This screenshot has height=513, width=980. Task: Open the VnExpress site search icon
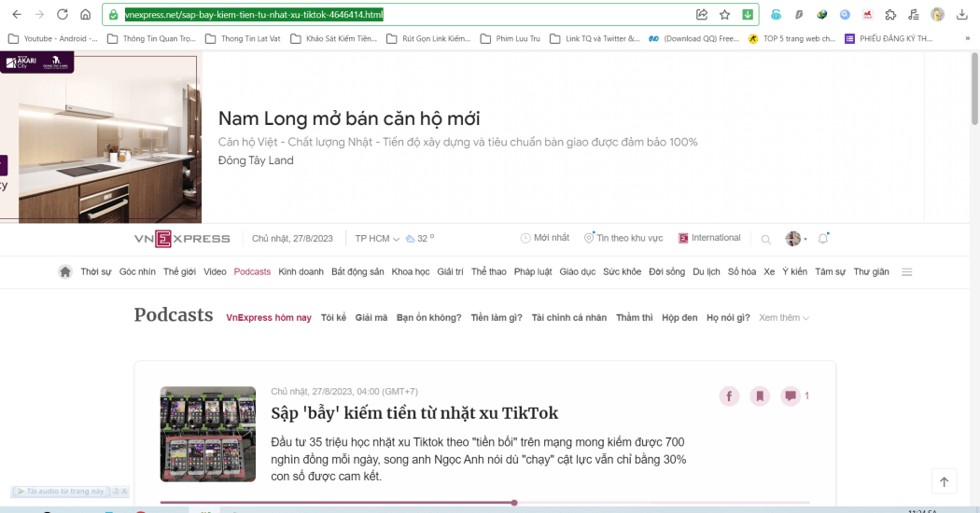click(765, 240)
